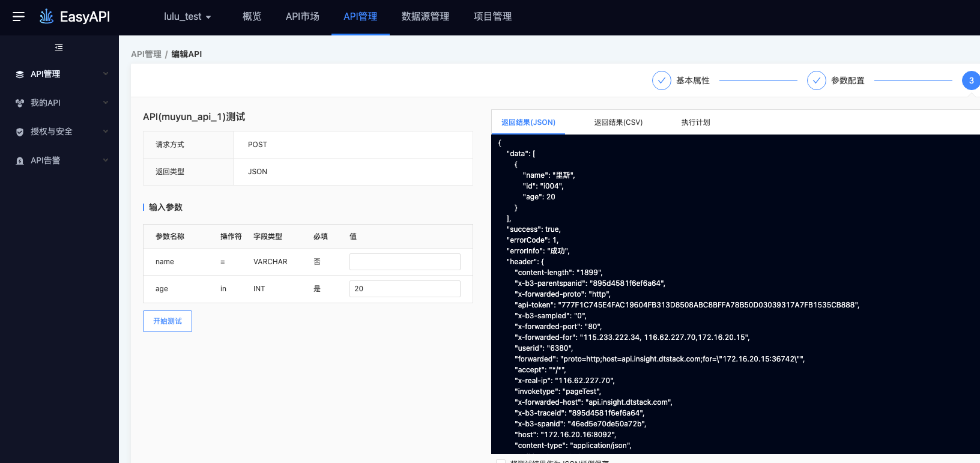Image resolution: width=980 pixels, height=463 pixels.
Task: Click the INT type cell
Action: 259,289
